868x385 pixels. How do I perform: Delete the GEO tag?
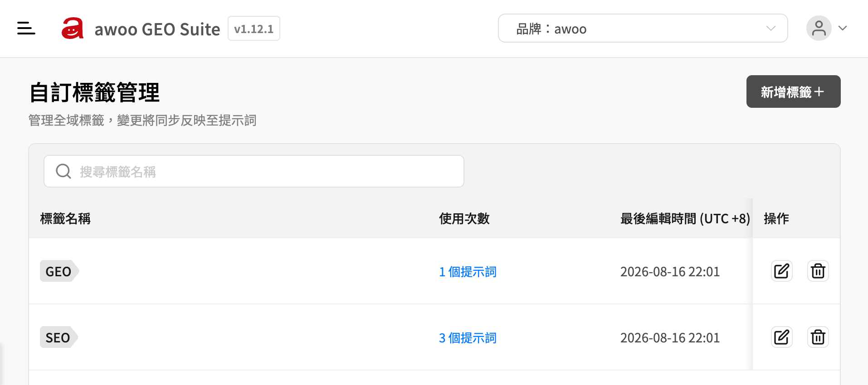[x=818, y=271]
